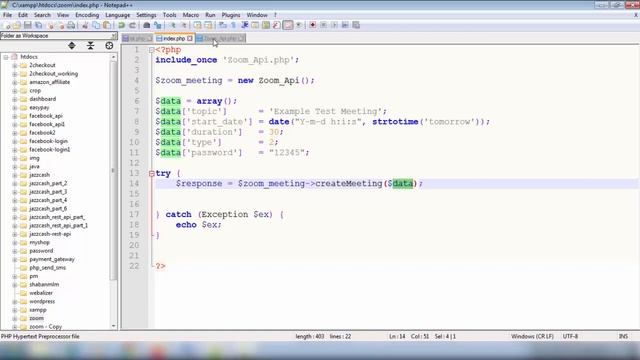Image resolution: width=640 pixels, height=360 pixels.
Task: Switch to the Zoom_Api.php tab
Action: coord(220,38)
